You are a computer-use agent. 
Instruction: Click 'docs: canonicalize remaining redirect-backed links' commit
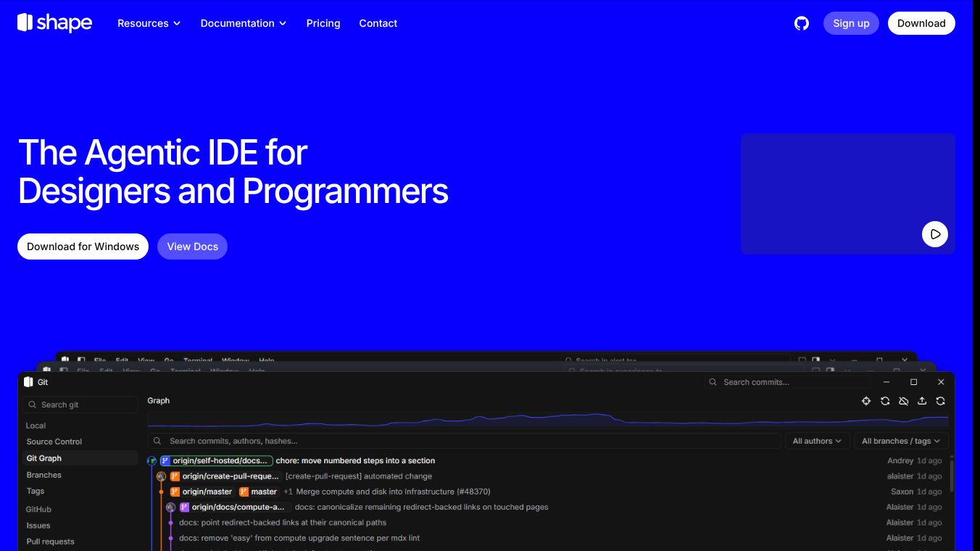coord(422,507)
